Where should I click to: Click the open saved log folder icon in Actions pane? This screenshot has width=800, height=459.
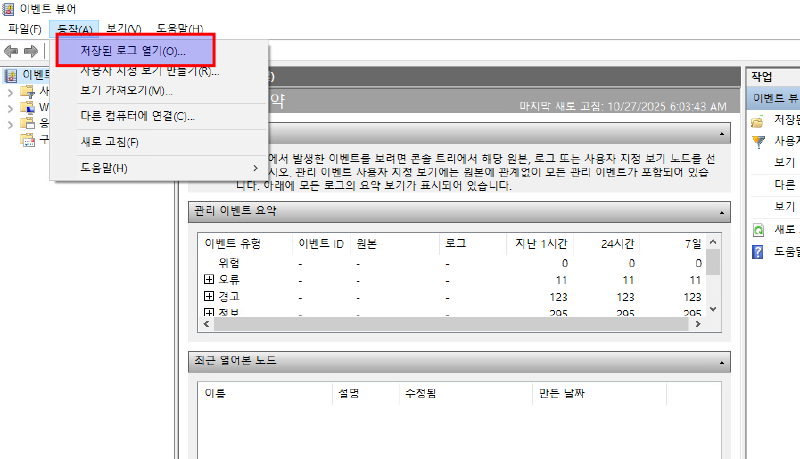(758, 121)
